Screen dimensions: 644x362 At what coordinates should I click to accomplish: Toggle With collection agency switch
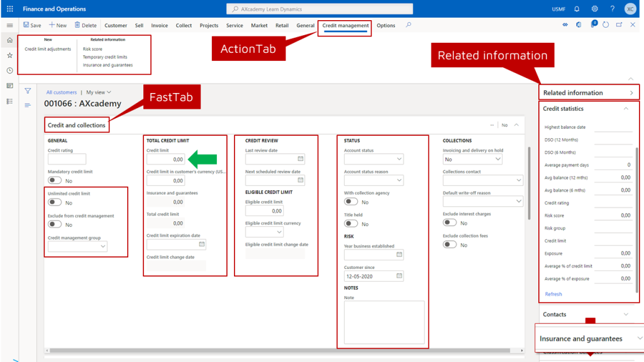(351, 202)
